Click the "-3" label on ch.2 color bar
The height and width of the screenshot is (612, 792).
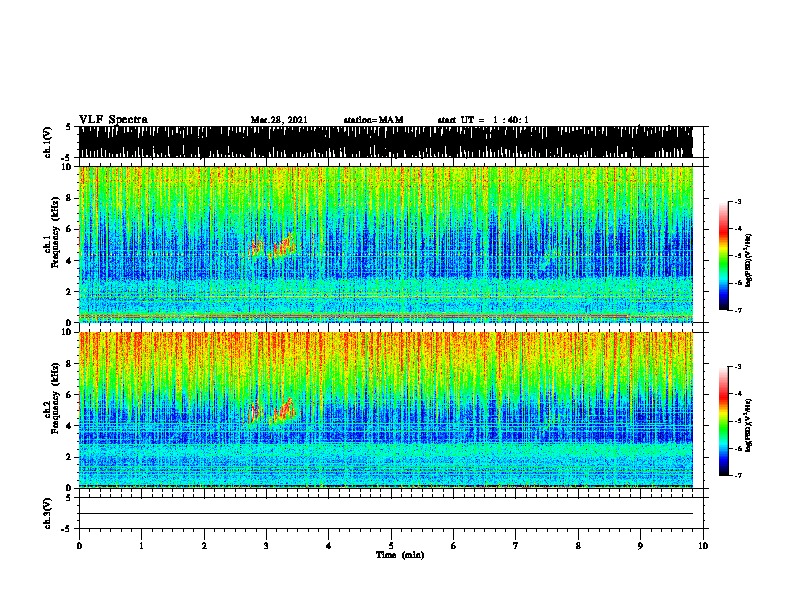737,366
